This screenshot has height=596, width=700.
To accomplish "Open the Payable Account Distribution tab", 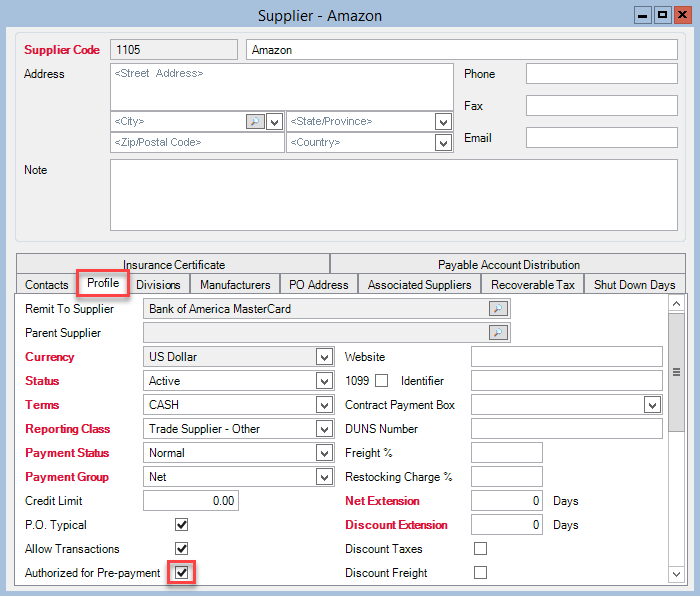I will click(508, 264).
